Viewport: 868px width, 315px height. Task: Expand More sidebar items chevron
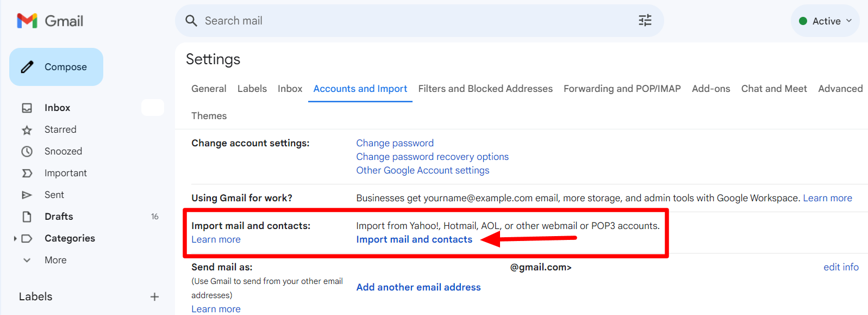coord(27,260)
